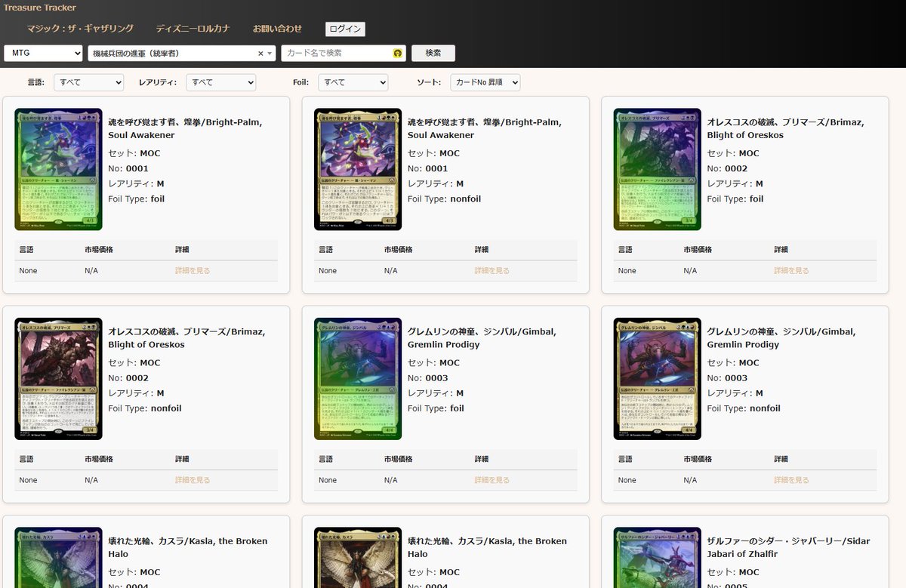Open the MTG game selector dropdown
906x588 pixels.
pos(43,53)
